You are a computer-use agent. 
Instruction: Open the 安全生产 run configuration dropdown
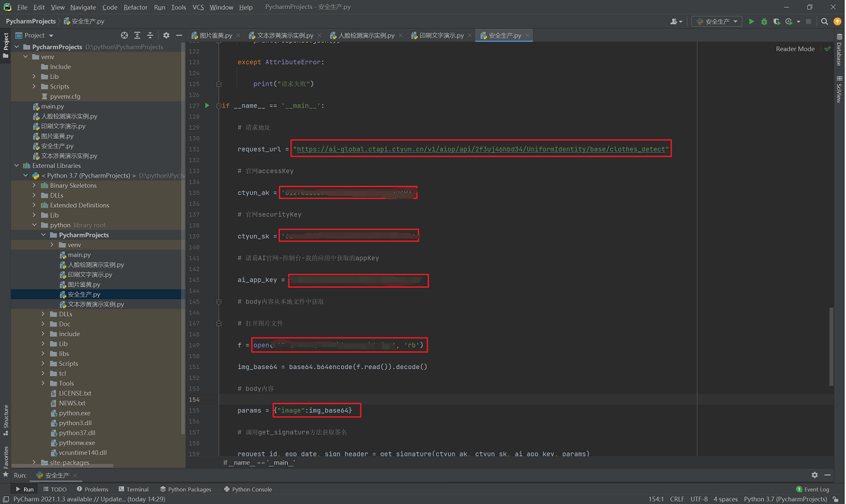tap(717, 22)
